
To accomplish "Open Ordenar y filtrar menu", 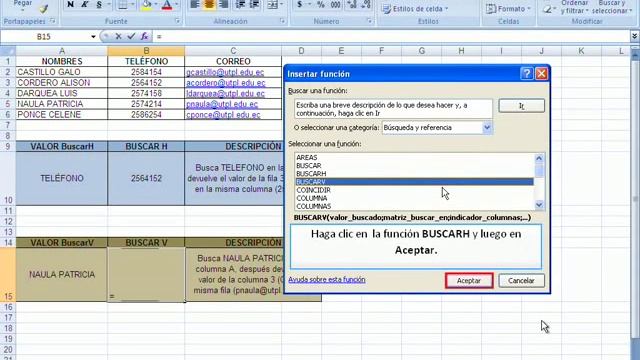I will tap(574, 7).
